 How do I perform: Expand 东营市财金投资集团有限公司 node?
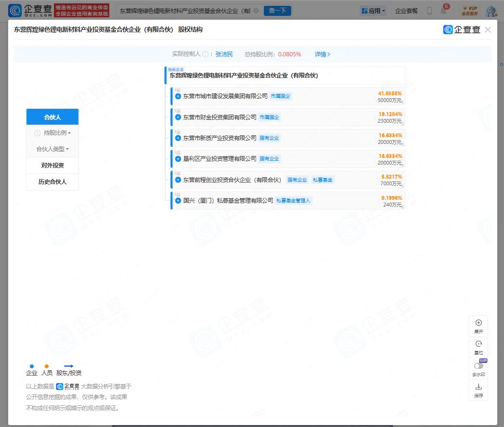pyautogui.click(x=178, y=117)
